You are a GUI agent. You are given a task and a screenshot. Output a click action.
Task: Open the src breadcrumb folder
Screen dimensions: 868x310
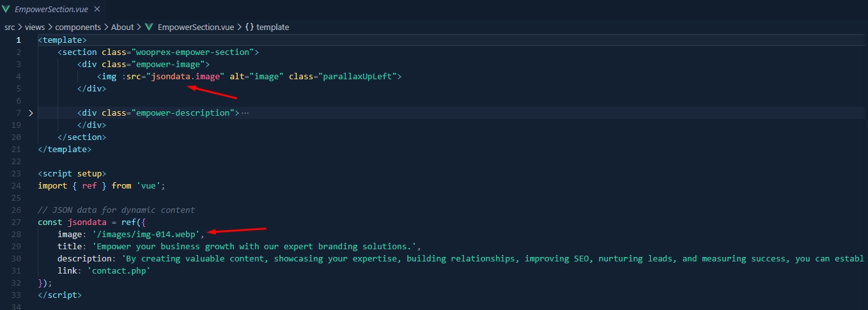(x=10, y=27)
